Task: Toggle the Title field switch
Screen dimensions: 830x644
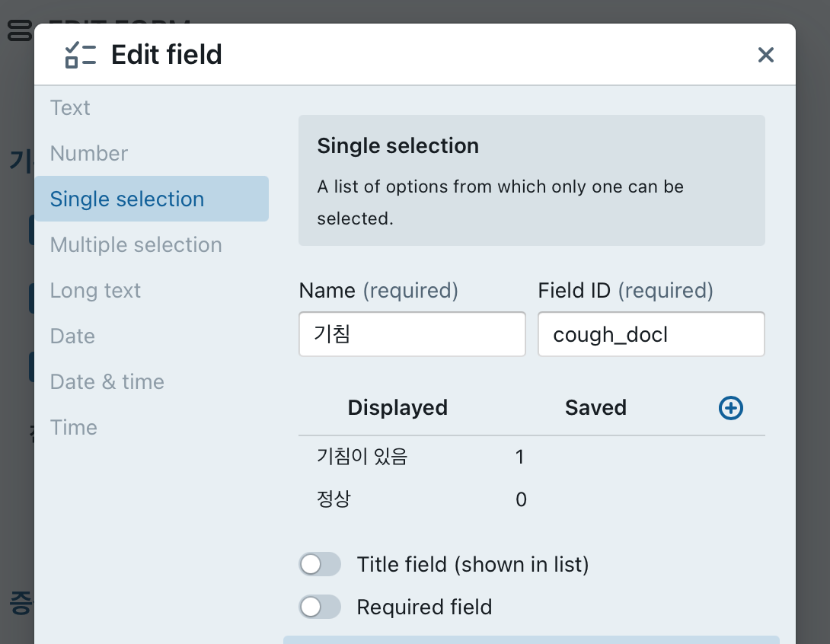Action: [x=321, y=565]
